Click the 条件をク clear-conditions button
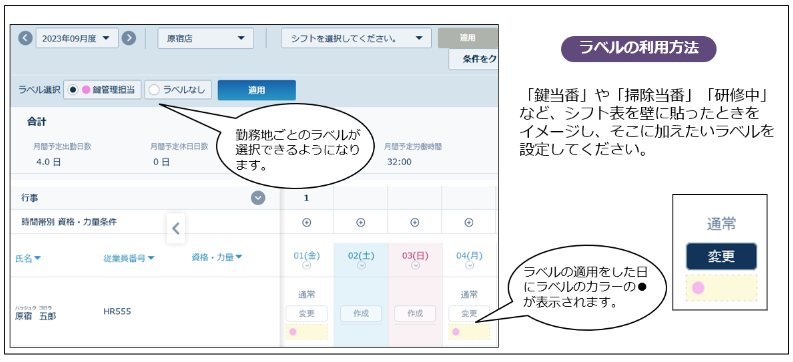This screenshot has height=362, width=793. (x=473, y=59)
